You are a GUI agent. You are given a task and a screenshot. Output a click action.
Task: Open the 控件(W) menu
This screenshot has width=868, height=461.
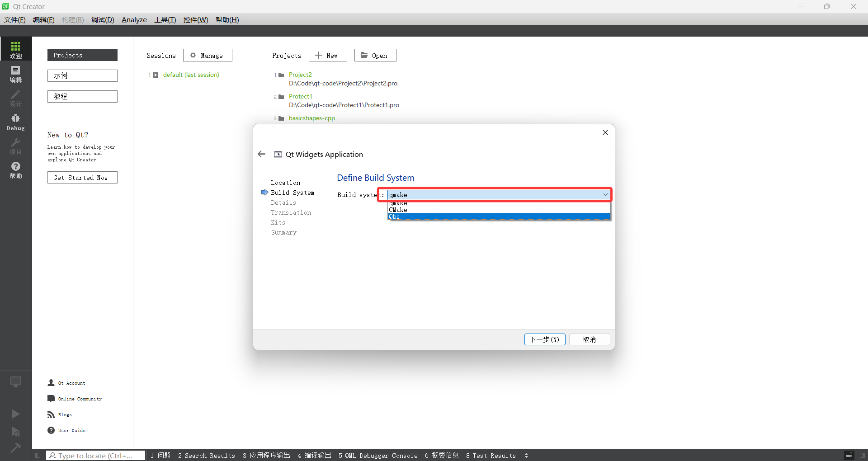(196, 20)
